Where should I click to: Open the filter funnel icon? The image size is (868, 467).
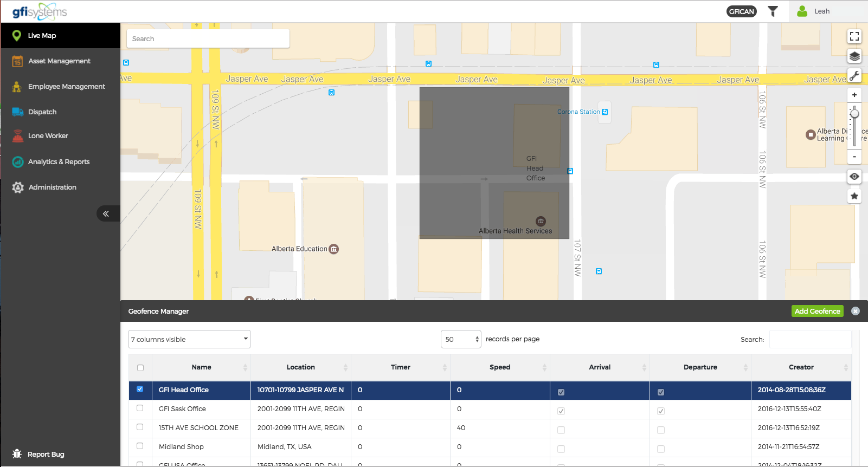tap(773, 11)
